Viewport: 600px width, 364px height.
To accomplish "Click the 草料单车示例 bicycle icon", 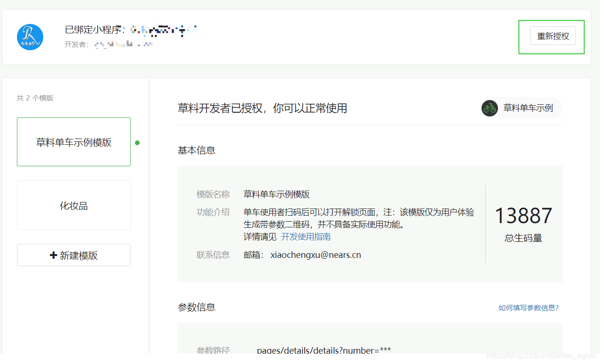I will pos(489,108).
